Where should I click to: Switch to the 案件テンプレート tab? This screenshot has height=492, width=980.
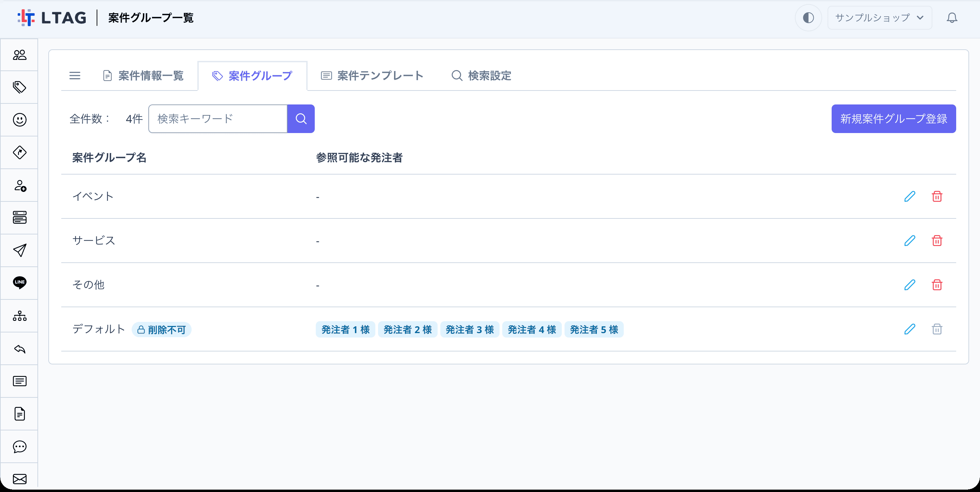[x=372, y=76]
